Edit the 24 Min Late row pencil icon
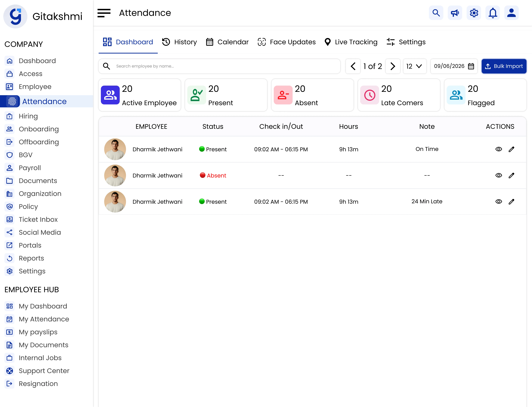The width and height of the screenshot is (532, 407). (x=511, y=202)
